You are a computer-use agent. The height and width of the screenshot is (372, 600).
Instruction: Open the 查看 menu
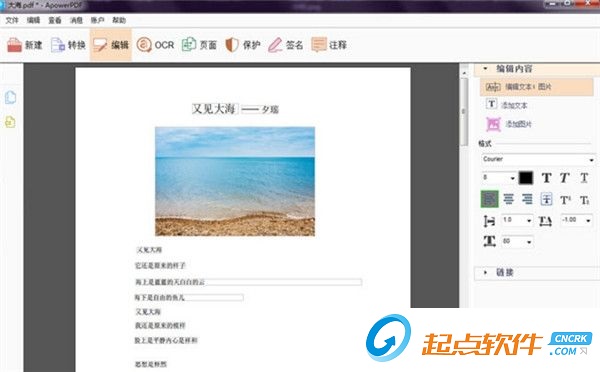click(55, 20)
